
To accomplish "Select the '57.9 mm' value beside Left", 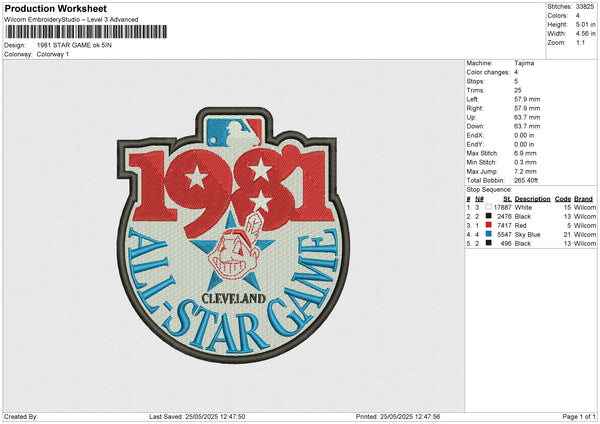I will tap(527, 99).
